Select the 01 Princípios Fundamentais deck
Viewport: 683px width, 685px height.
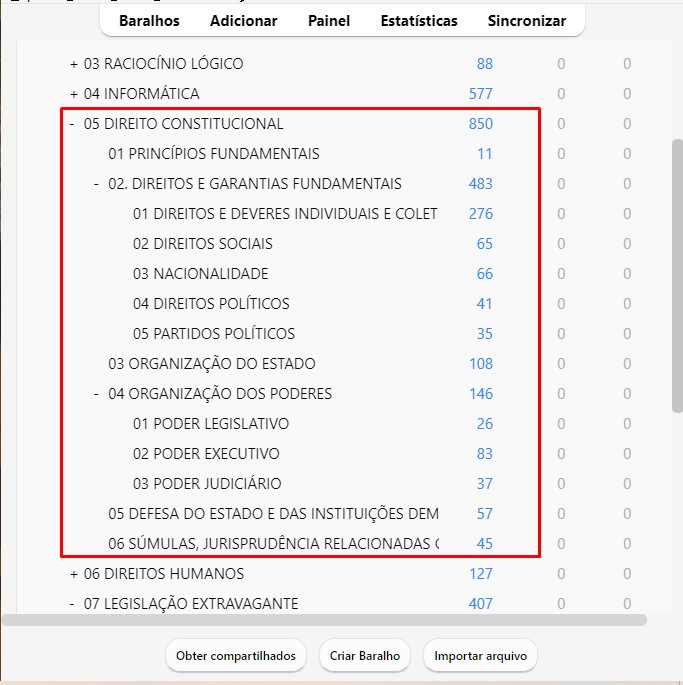click(x=214, y=154)
